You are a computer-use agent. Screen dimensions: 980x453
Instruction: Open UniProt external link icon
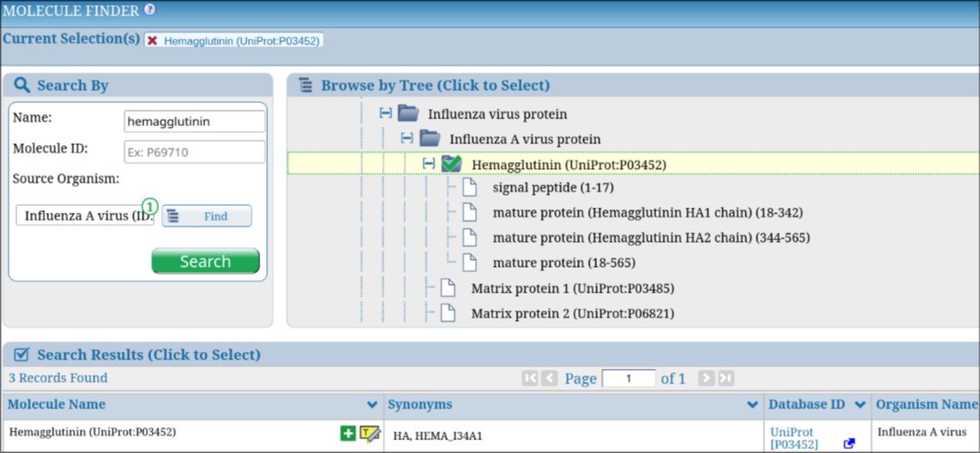(x=849, y=444)
